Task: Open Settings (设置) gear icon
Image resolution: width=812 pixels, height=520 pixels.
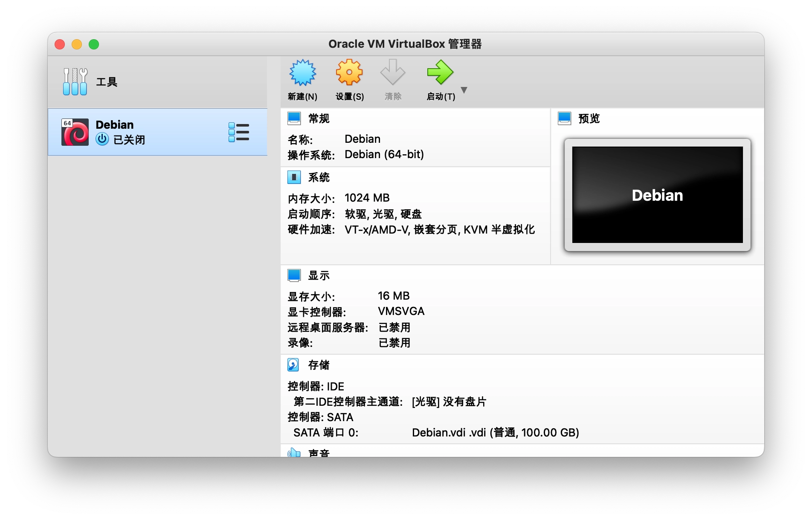Action: coord(349,72)
